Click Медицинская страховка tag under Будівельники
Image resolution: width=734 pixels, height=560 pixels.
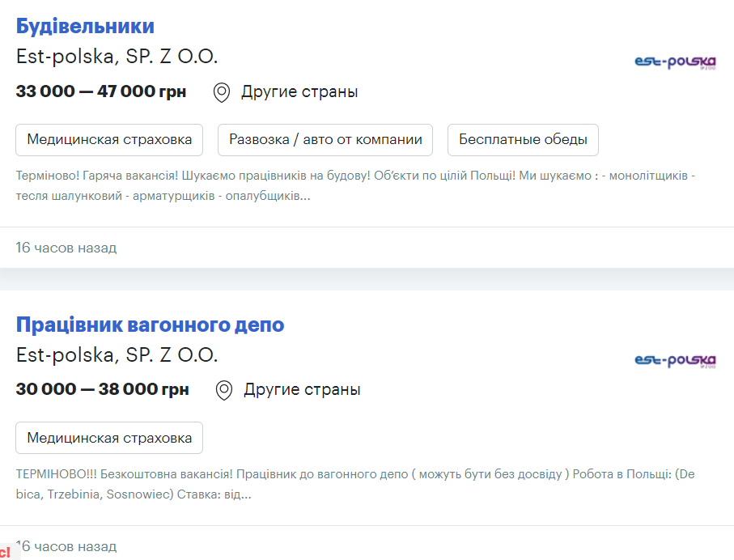[109, 139]
